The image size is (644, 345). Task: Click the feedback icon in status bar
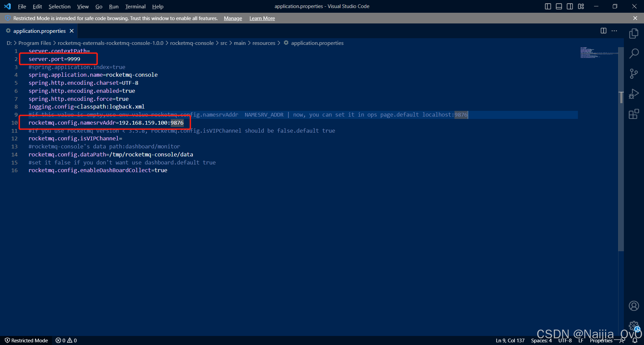623,340
